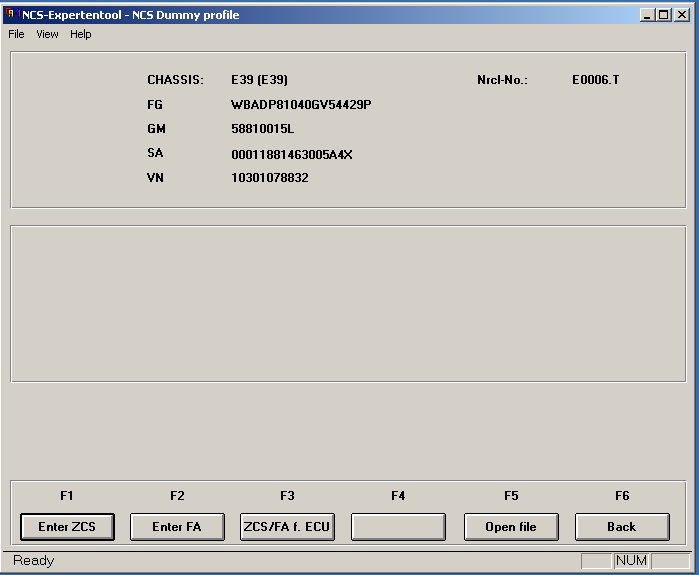This screenshot has height=575, width=699.
Task: Click the F5 key label
Action: [511, 496]
